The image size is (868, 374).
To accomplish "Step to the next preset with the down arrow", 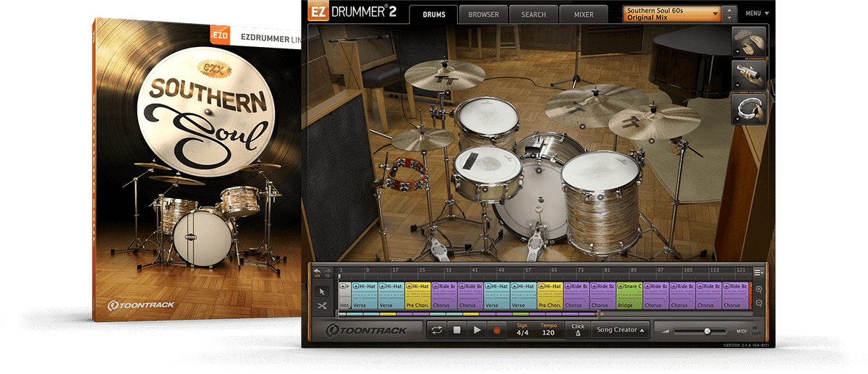I will tap(729, 18).
